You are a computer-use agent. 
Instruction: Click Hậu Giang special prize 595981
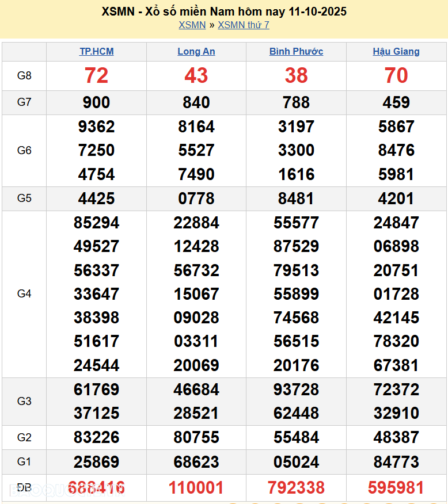pyautogui.click(x=396, y=488)
